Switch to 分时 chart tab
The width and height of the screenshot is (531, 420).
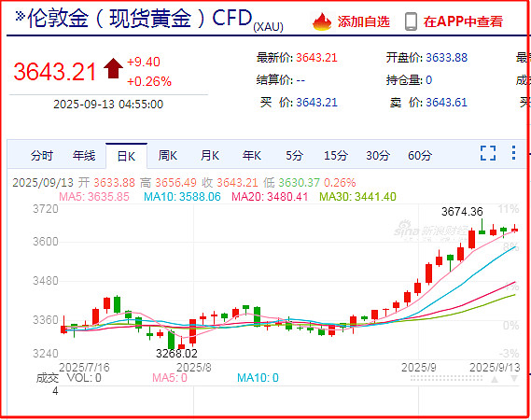(x=42, y=156)
